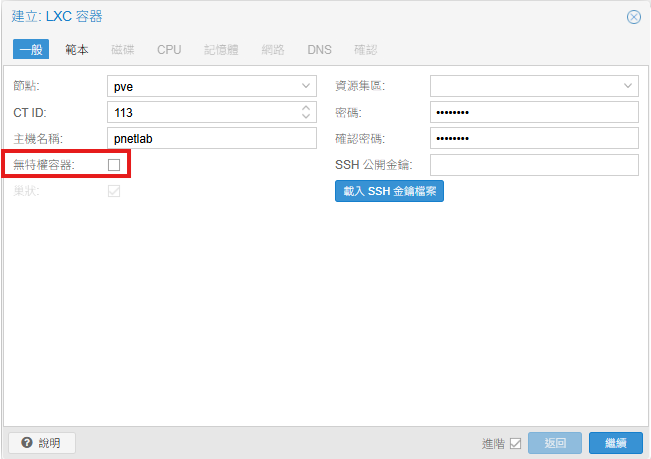
Task: Close the 建立: LXC 容器 dialog
Action: coord(633,17)
